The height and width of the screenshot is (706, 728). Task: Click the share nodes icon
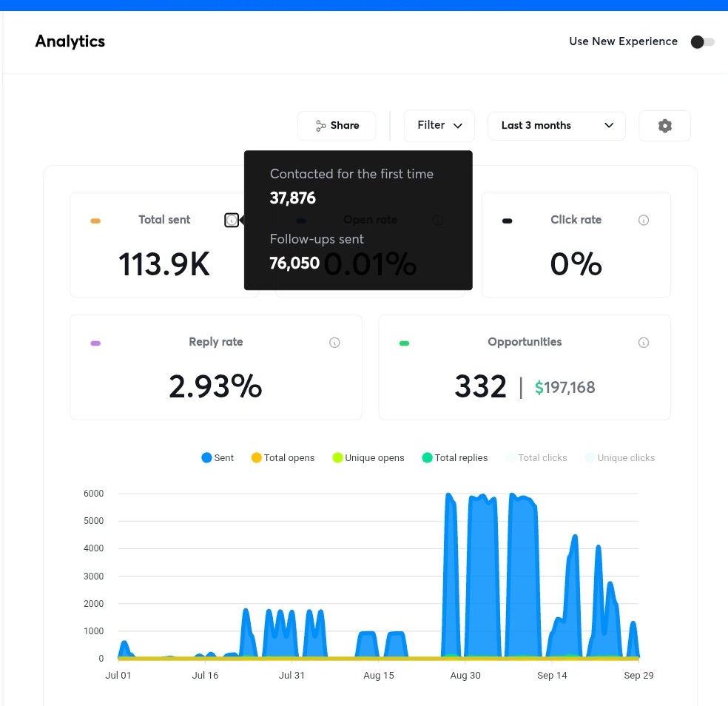(320, 125)
